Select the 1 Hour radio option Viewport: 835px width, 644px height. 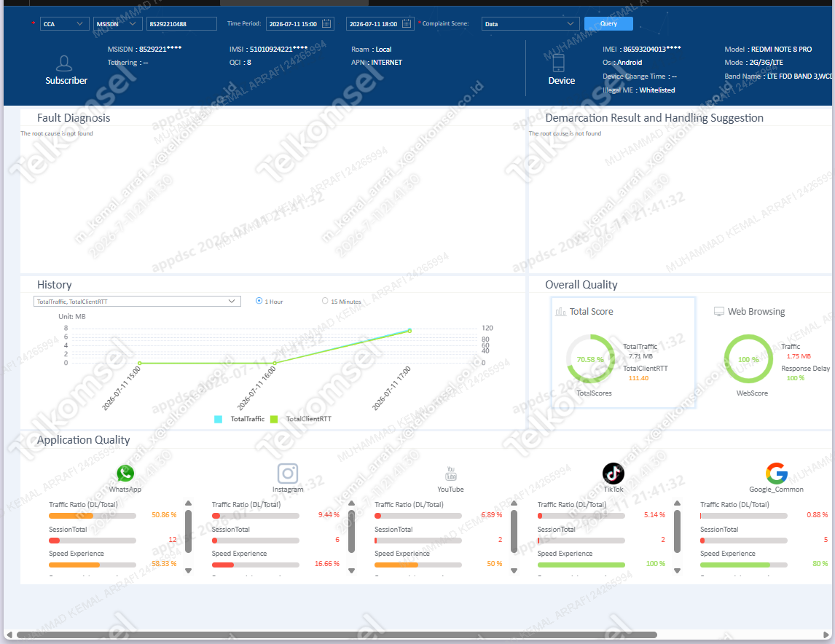pyautogui.click(x=259, y=301)
